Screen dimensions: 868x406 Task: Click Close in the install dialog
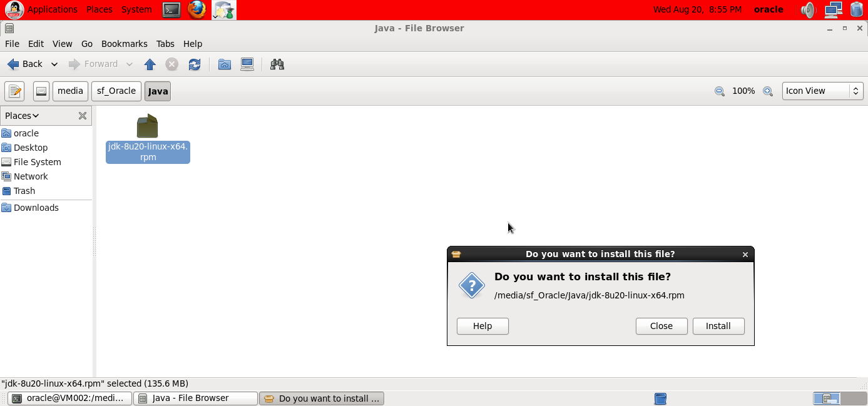pos(661,326)
